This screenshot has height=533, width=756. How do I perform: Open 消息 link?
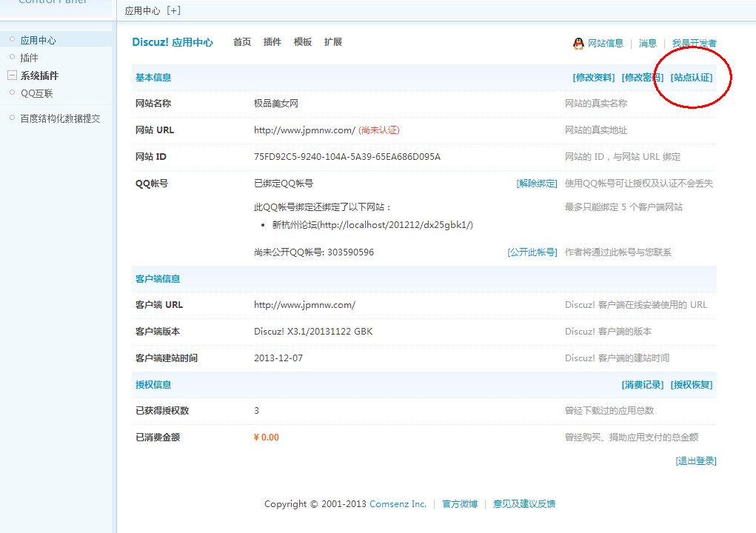click(647, 44)
